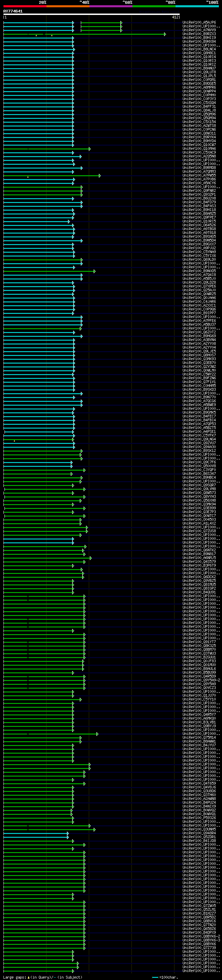Select hit label UniRef100_B2GUU1

(199, 657)
